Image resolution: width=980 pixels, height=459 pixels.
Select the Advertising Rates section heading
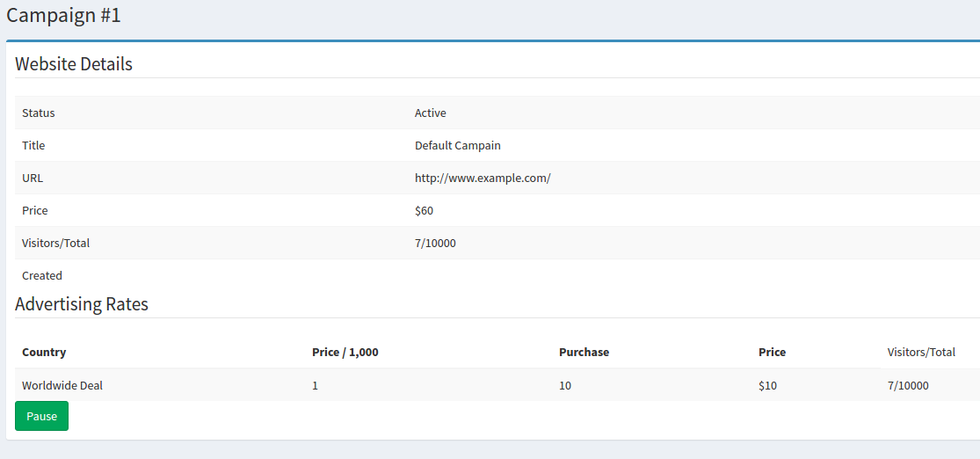82,304
